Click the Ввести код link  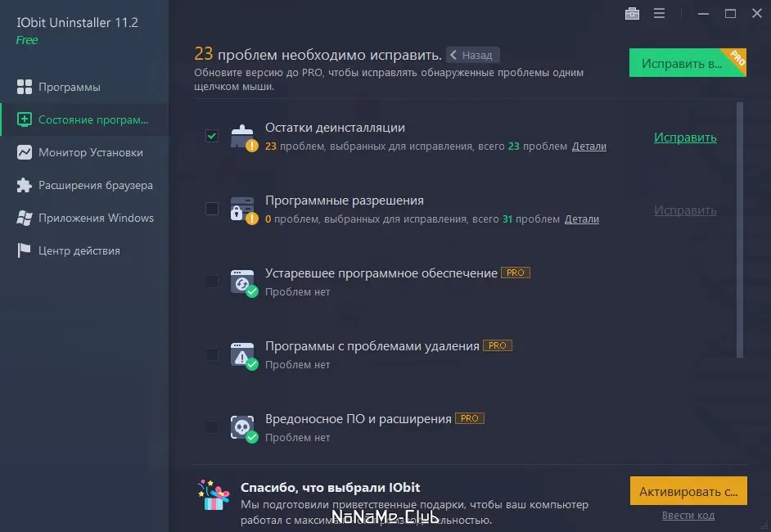point(688,516)
